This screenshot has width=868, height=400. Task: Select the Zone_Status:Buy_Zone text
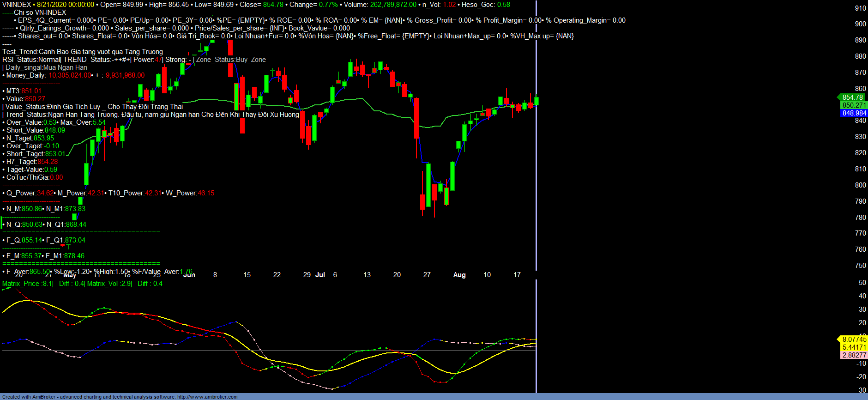(231, 60)
